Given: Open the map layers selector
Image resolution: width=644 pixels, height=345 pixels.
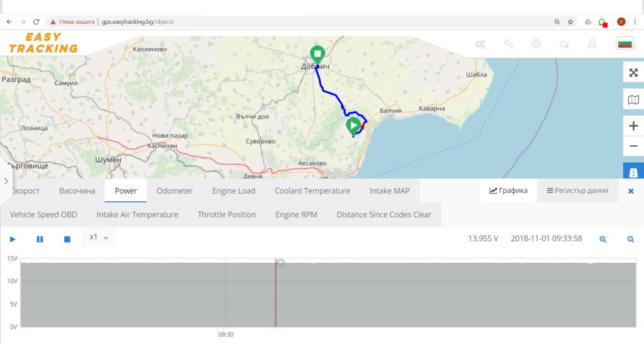Looking at the screenshot, I should 633,99.
